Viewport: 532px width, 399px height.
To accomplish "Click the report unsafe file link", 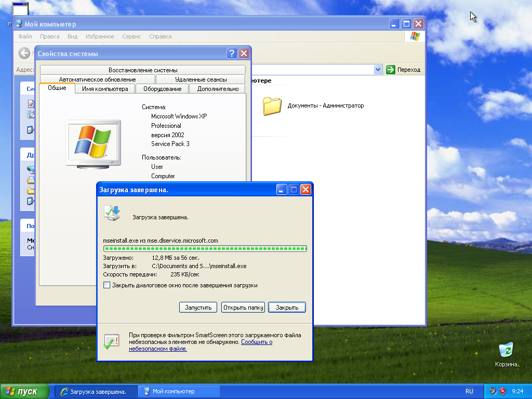I will point(257,342).
